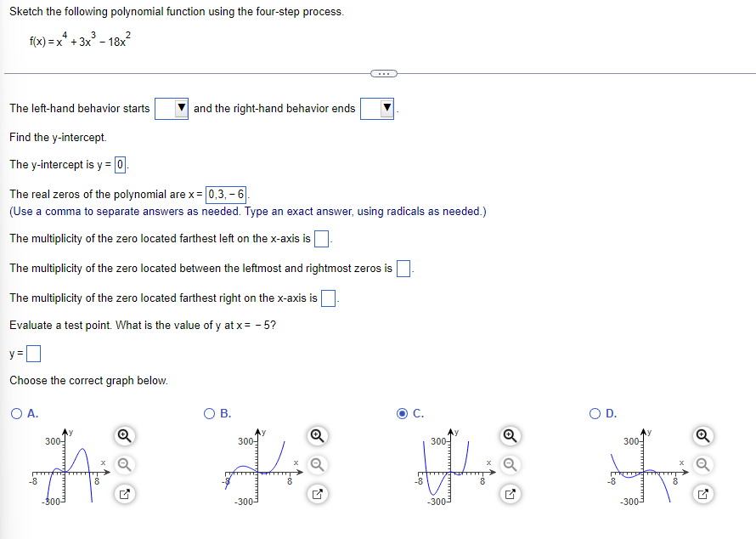
Task: Click the y-intercept answer box
Action: tap(119, 165)
